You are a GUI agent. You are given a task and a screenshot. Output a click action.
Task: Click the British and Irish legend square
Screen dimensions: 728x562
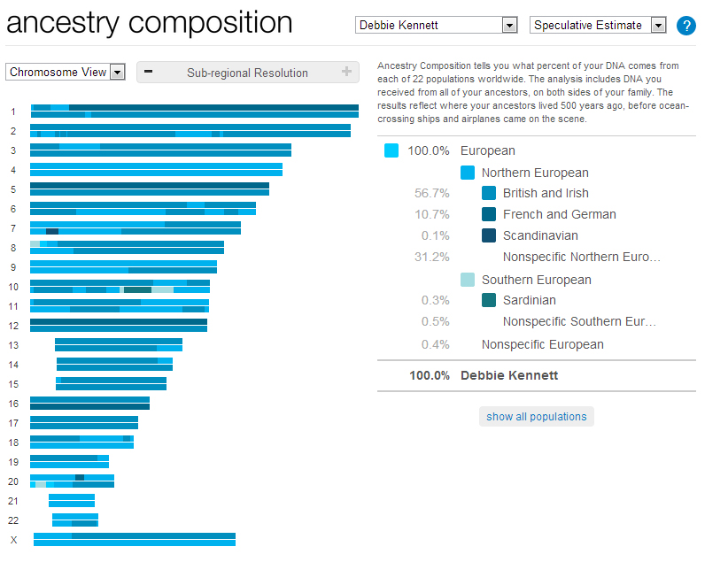[x=489, y=193]
